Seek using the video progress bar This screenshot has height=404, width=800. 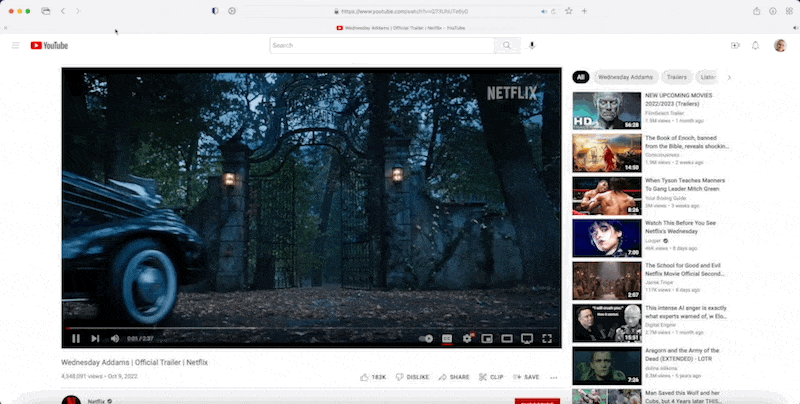tap(311, 328)
